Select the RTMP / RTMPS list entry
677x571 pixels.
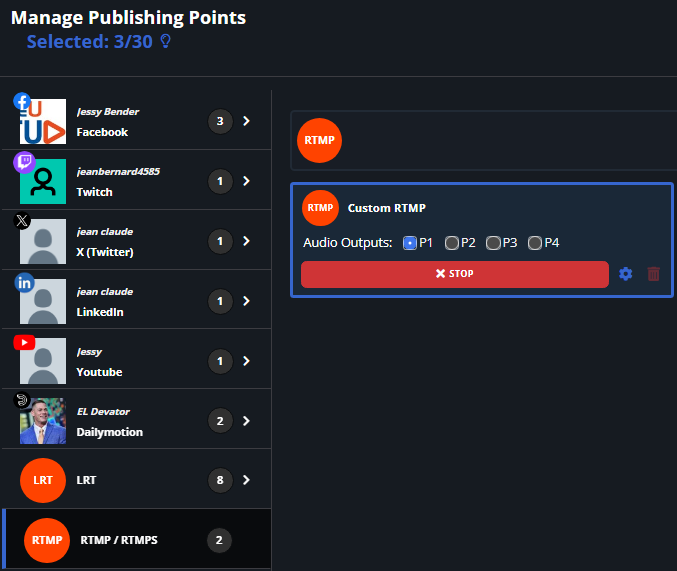click(117, 540)
